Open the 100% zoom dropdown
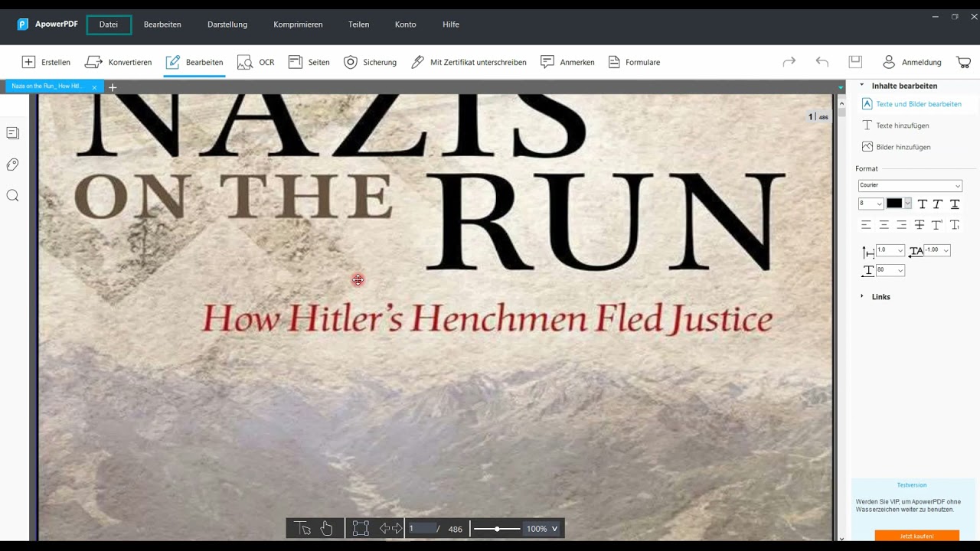980x551 pixels. click(542, 529)
